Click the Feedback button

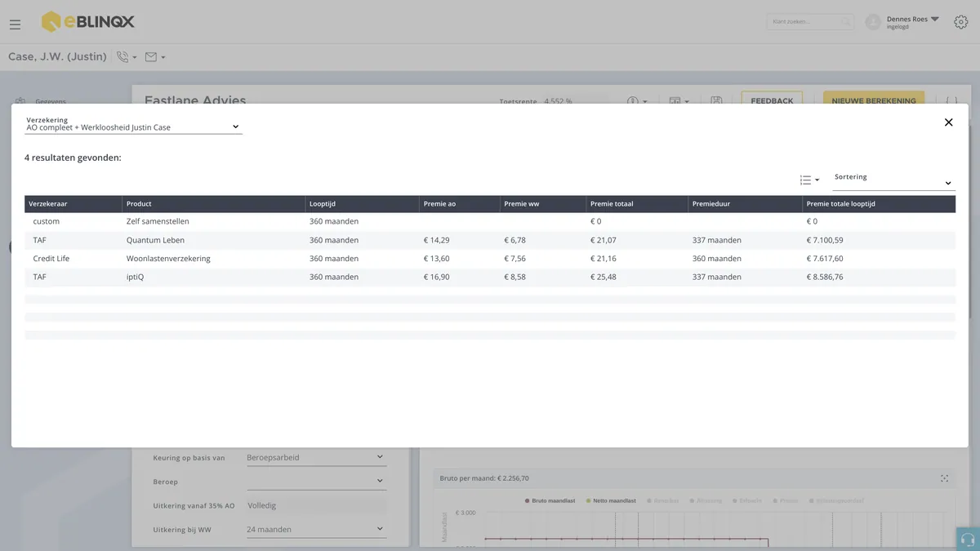(772, 101)
